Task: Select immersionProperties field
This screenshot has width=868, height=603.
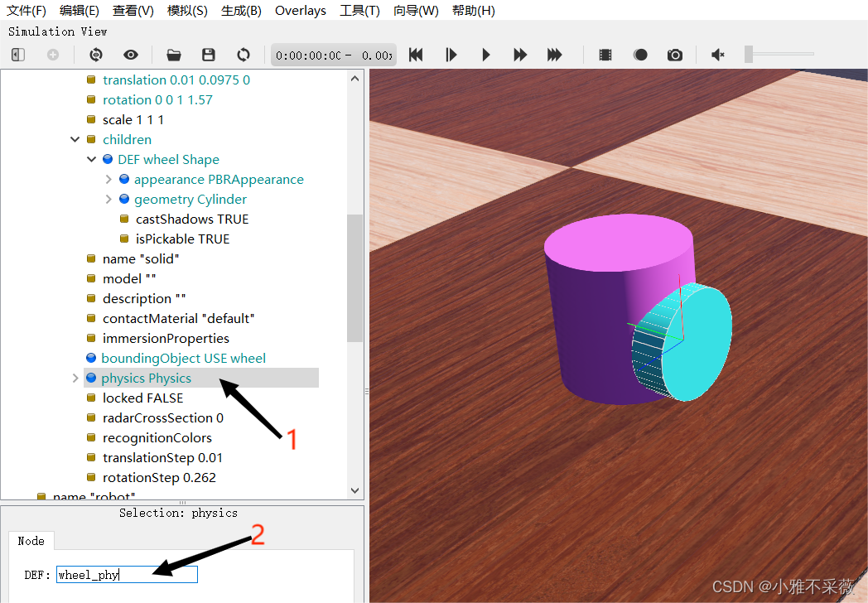Action: (166, 338)
